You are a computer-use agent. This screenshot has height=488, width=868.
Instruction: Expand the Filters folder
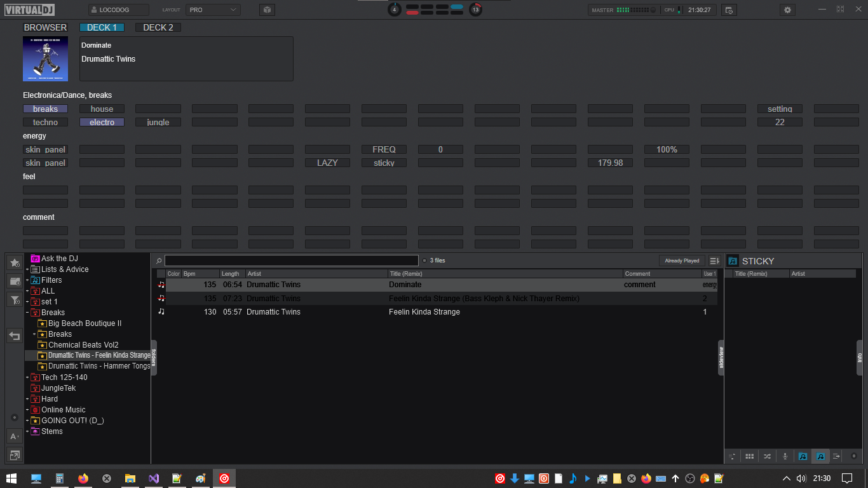[x=27, y=280]
